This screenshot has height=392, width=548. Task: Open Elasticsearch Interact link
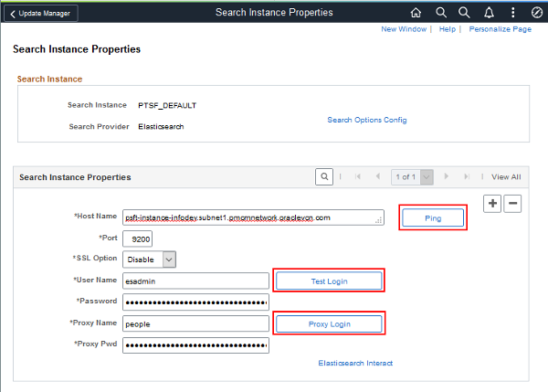[355, 363]
